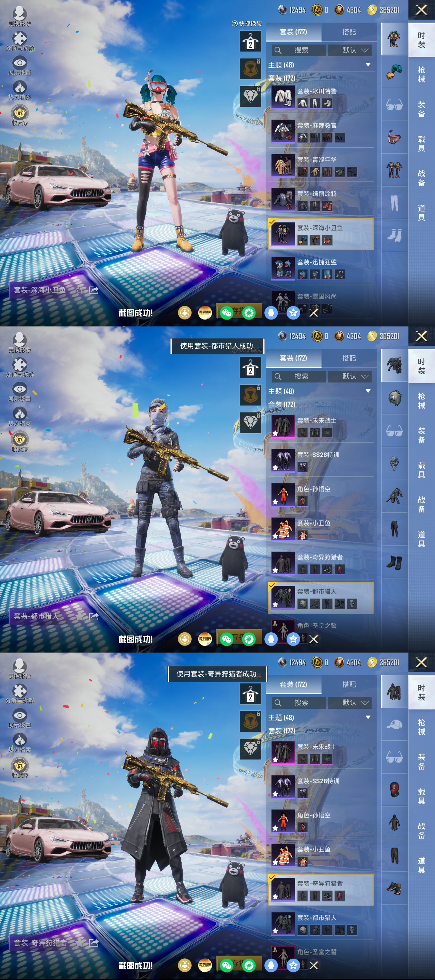Tap share icon beside the 套装-都市猎人 caption
Viewport: 435px width, 980px height.
[x=93, y=616]
